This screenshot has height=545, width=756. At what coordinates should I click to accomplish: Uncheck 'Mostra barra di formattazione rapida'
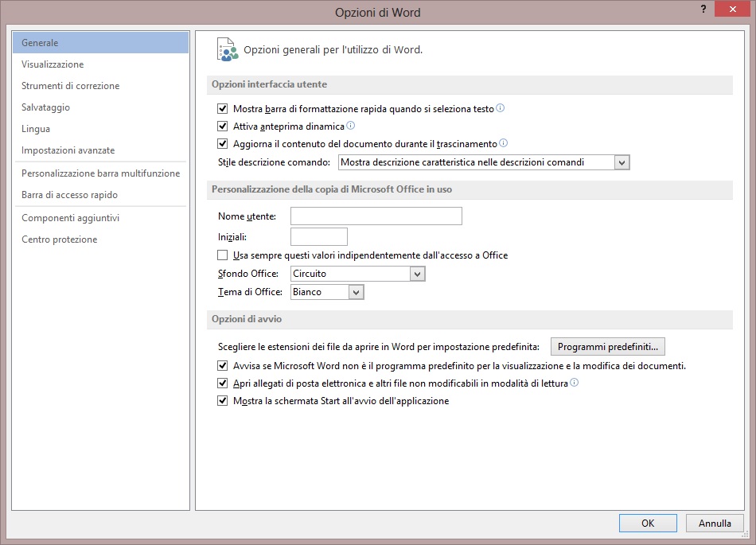pyautogui.click(x=222, y=109)
